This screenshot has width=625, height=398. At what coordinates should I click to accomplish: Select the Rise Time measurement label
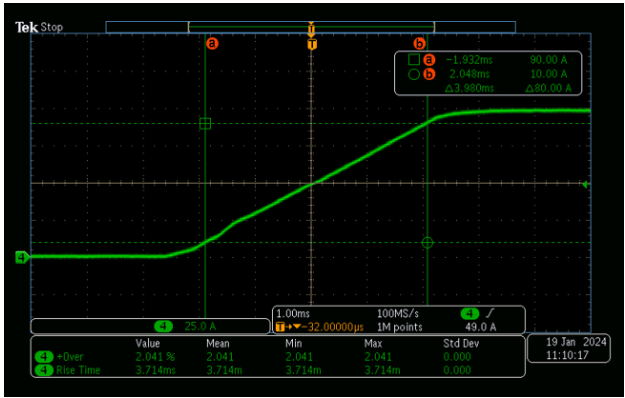pos(78,371)
